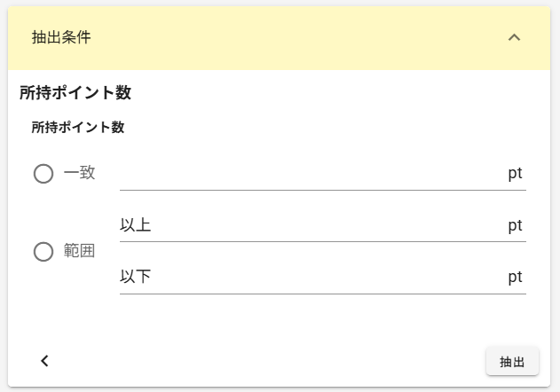This screenshot has height=392, width=560.
Task: Click the pt suffix in the 一致 field
Action: pyautogui.click(x=515, y=174)
